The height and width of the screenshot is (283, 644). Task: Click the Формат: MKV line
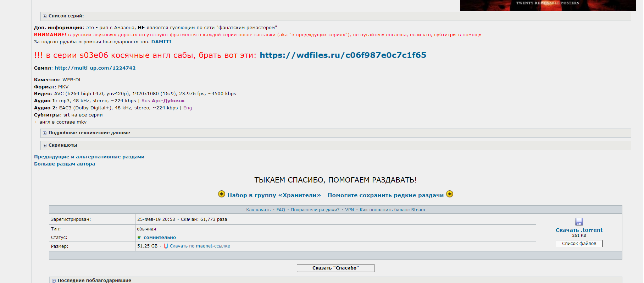click(x=51, y=87)
